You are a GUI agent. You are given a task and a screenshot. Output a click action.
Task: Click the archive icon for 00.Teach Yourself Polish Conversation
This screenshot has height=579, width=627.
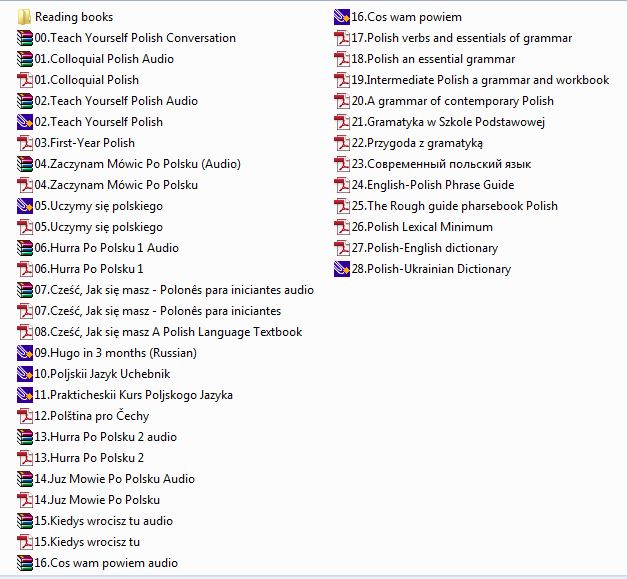24,38
